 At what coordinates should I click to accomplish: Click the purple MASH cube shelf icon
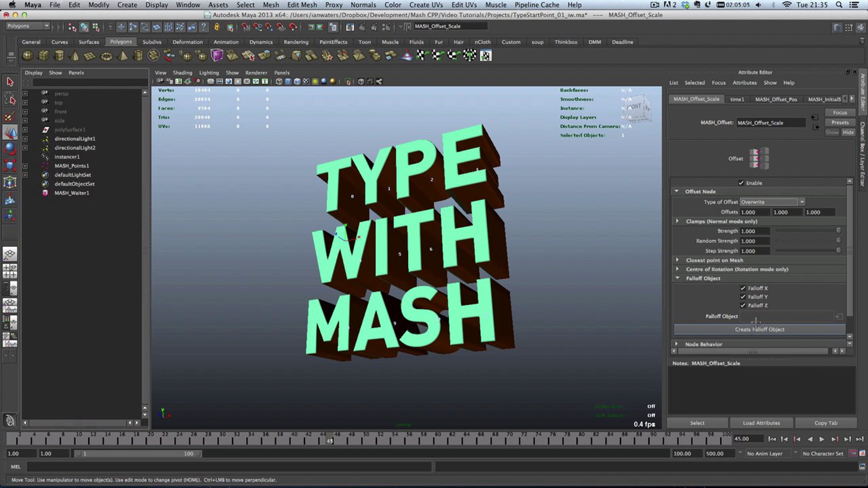tap(217, 56)
